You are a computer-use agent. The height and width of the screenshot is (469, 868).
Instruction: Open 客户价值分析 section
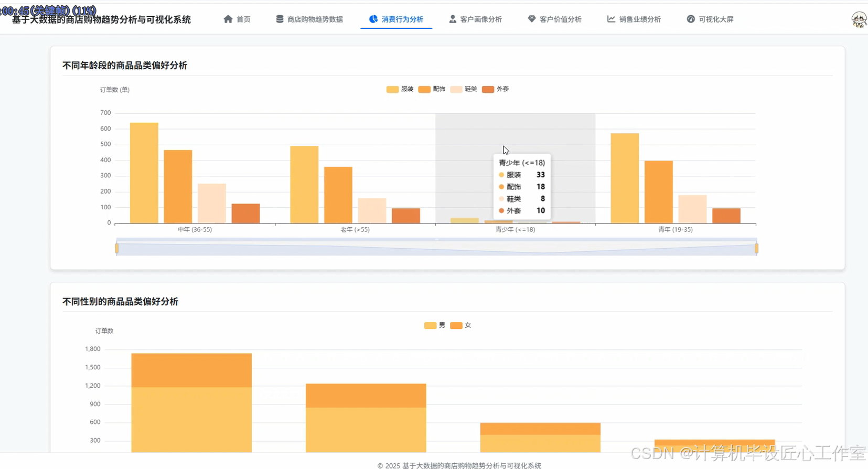[x=555, y=19]
